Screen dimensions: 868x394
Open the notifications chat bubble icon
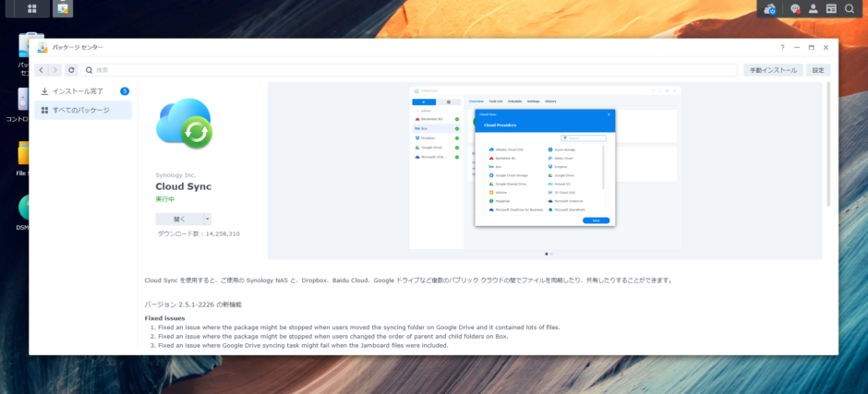coord(794,8)
